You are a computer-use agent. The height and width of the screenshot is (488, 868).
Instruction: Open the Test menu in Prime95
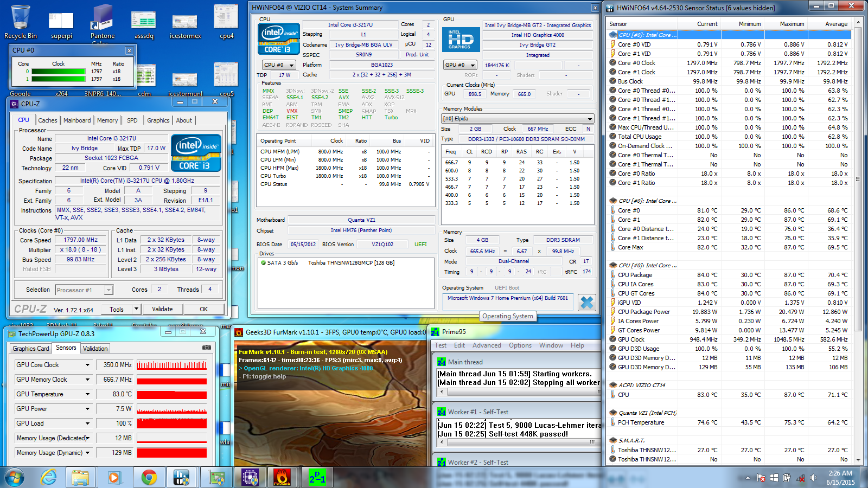[441, 345]
